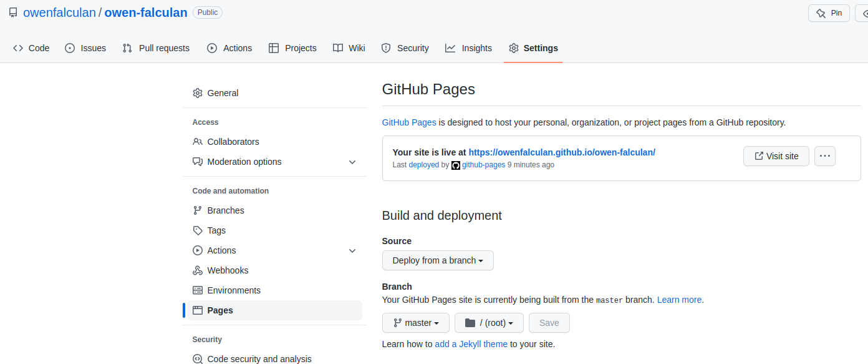The height and width of the screenshot is (364, 868).
Task: Click the Settings tab gear icon
Action: pos(514,48)
